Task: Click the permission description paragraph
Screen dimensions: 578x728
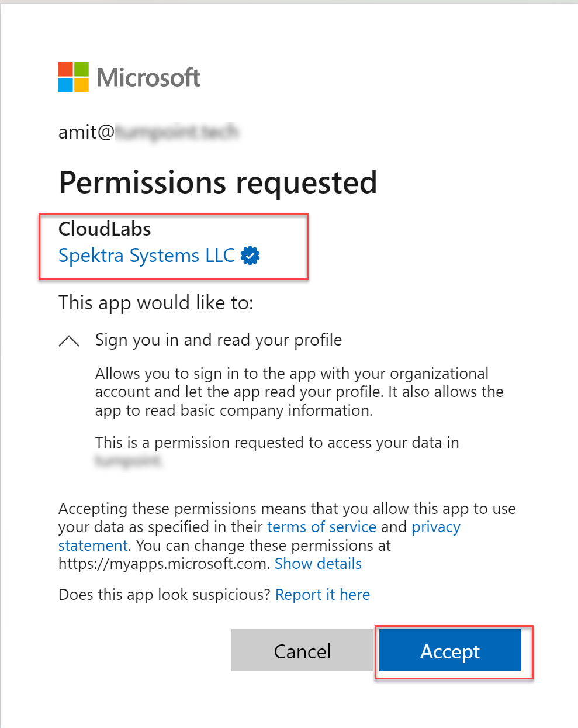Action: pyautogui.click(x=299, y=392)
